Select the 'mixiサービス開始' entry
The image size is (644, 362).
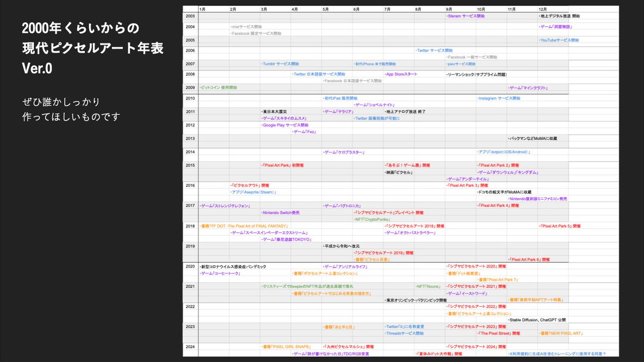click(246, 26)
